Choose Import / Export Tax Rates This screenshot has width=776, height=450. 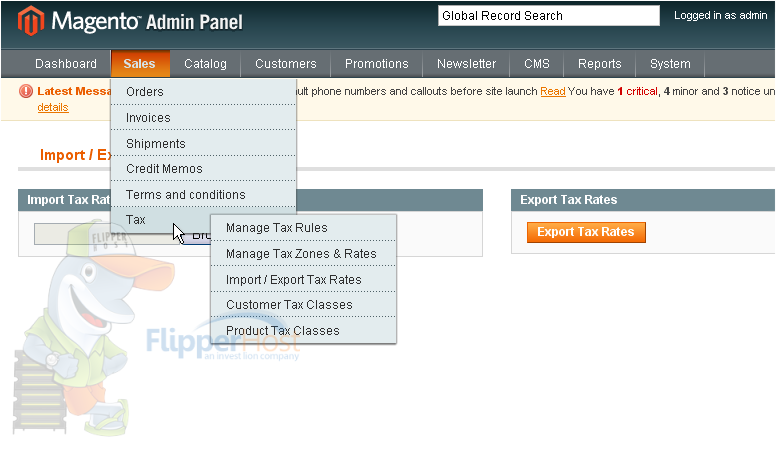coord(303,279)
